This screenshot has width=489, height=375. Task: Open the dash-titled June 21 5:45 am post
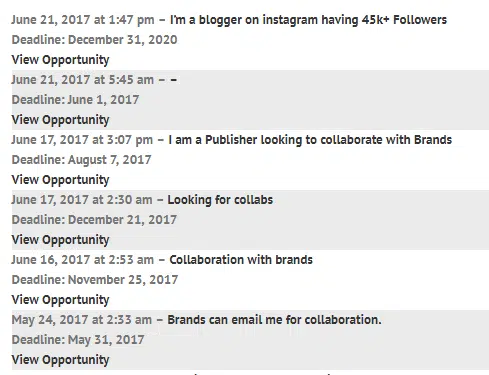click(173, 80)
